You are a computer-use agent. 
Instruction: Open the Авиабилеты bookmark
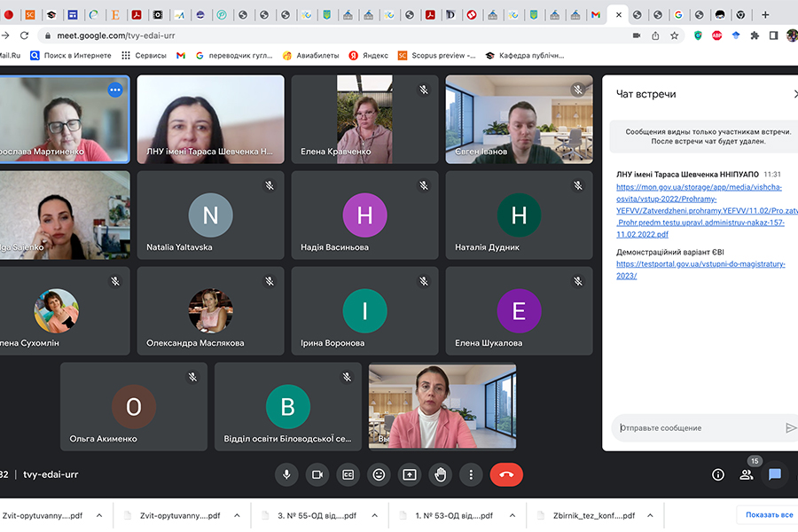coord(310,55)
